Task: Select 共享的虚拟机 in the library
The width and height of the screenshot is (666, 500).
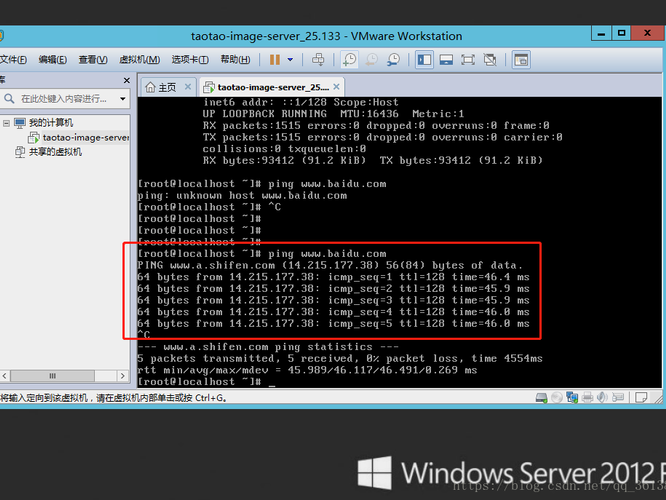Action: pyautogui.click(x=55, y=152)
